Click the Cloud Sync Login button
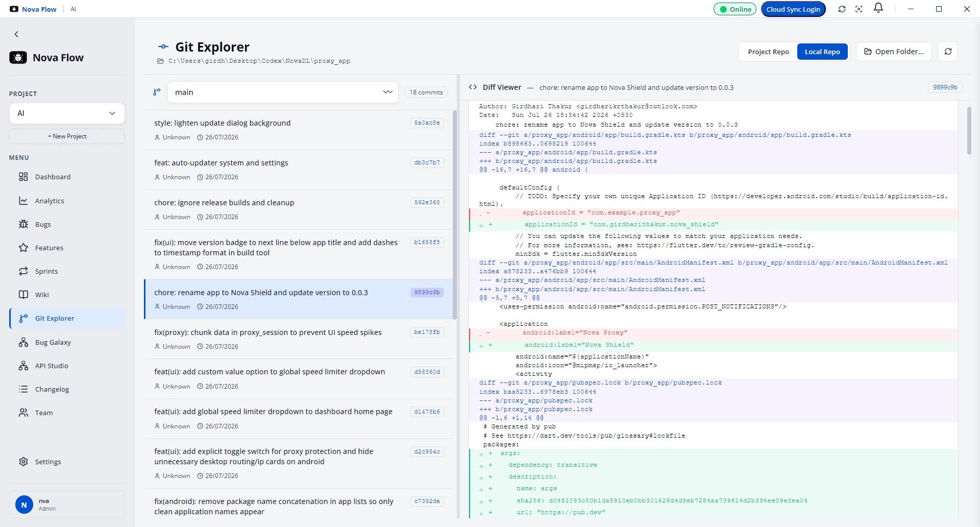 point(793,9)
